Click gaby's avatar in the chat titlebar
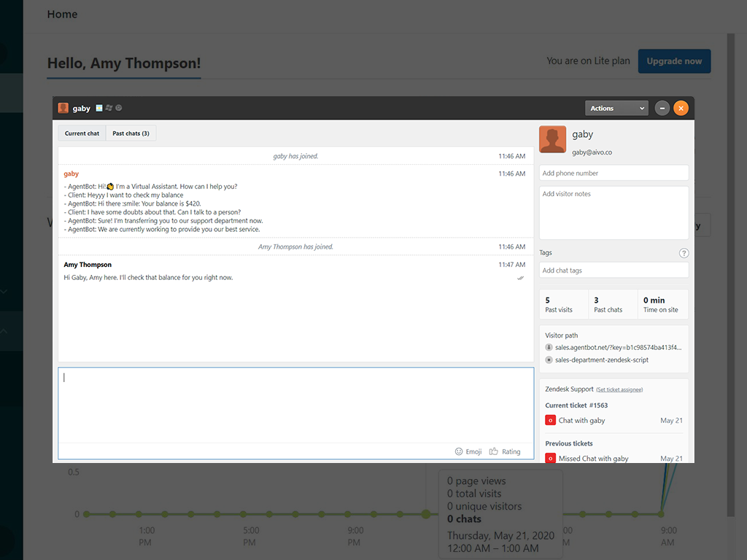747x560 pixels. click(63, 107)
